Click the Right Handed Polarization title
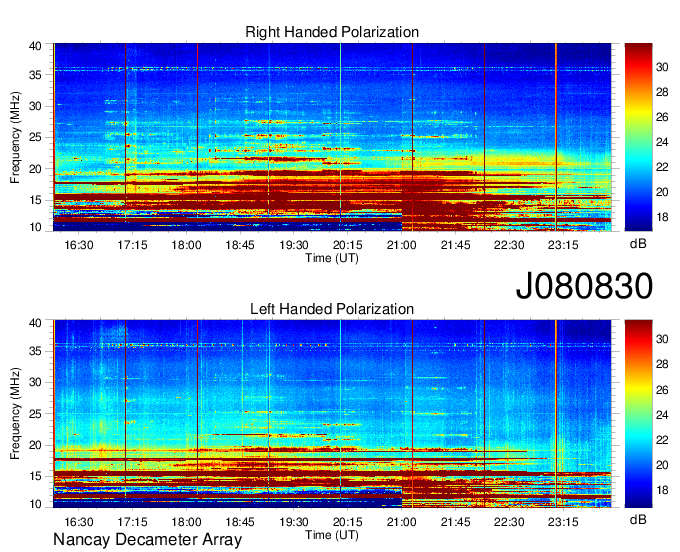Image resolution: width=680 pixels, height=552 pixels. point(332,32)
